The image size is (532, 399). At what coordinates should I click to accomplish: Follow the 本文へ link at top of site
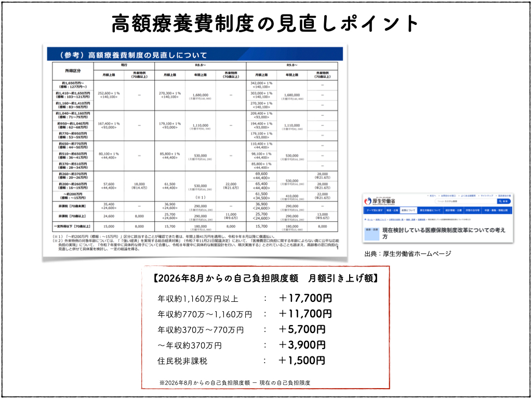point(433,196)
